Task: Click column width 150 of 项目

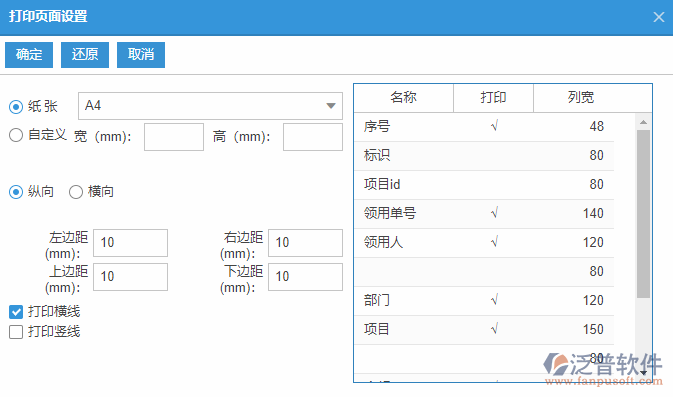Action: [x=593, y=329]
